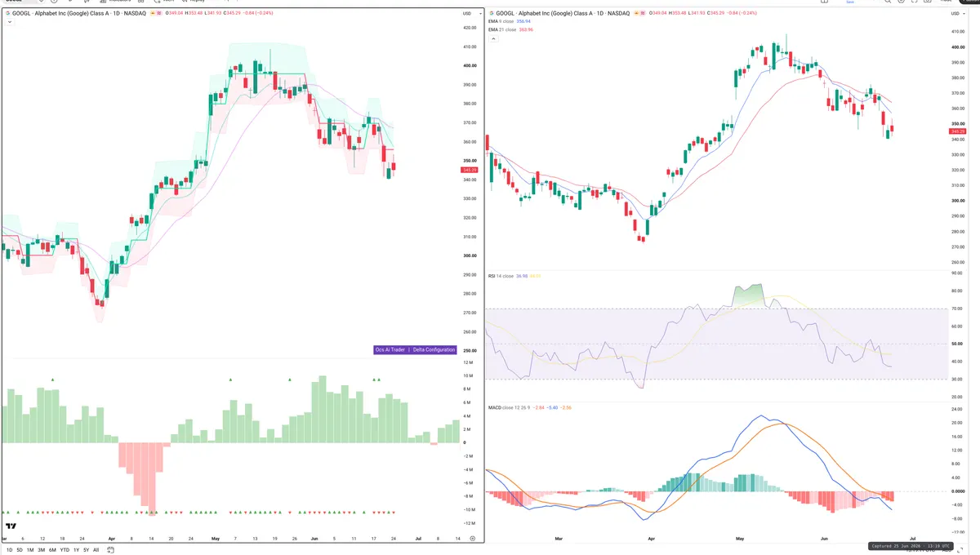
Task: Select the YTD time range
Action: 65,550
